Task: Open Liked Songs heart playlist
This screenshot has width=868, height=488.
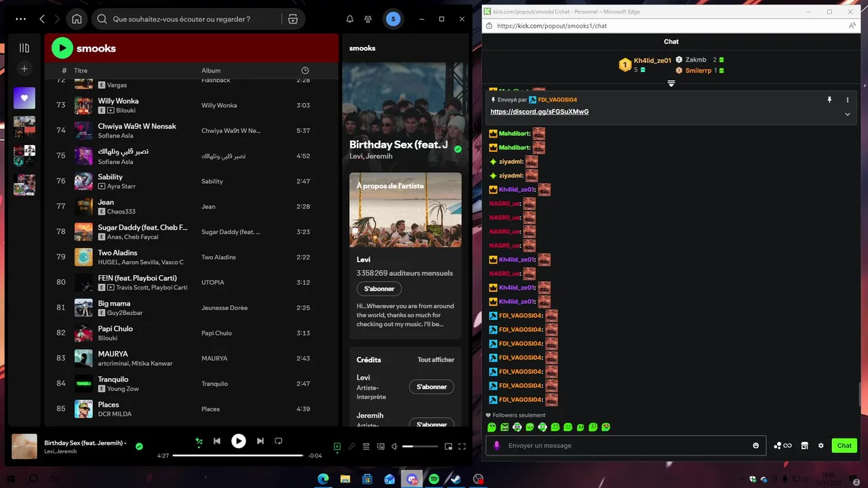Action: pyautogui.click(x=24, y=98)
